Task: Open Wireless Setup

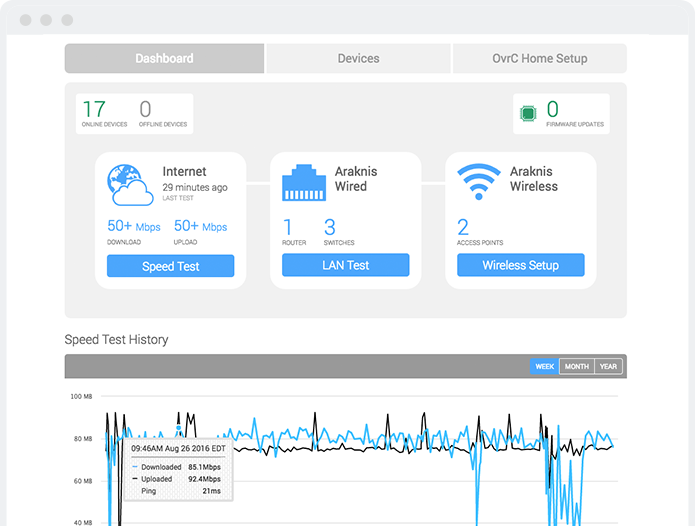Action: pyautogui.click(x=520, y=265)
